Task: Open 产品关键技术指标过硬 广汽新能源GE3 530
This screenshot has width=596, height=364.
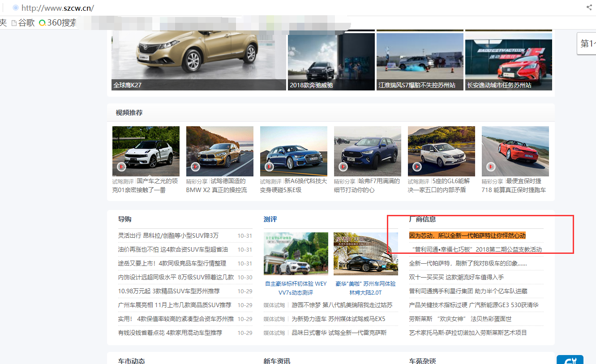Action: [474, 305]
